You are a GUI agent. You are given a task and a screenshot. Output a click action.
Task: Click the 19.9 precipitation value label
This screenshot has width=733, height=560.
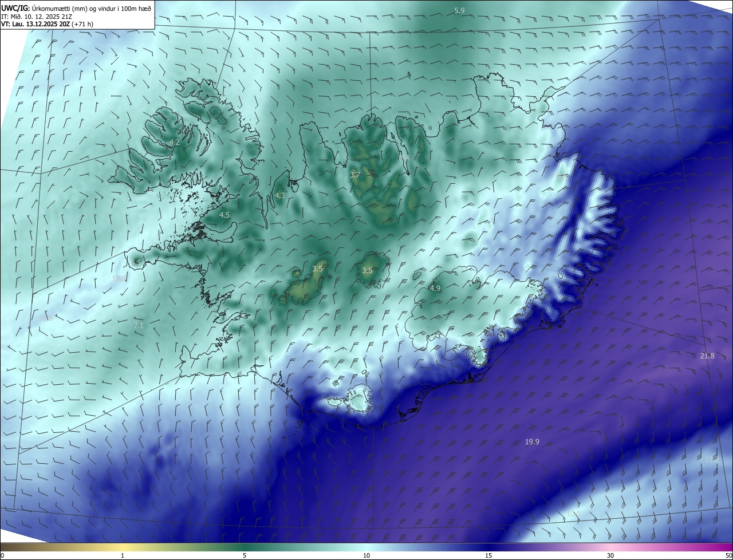[x=532, y=441]
